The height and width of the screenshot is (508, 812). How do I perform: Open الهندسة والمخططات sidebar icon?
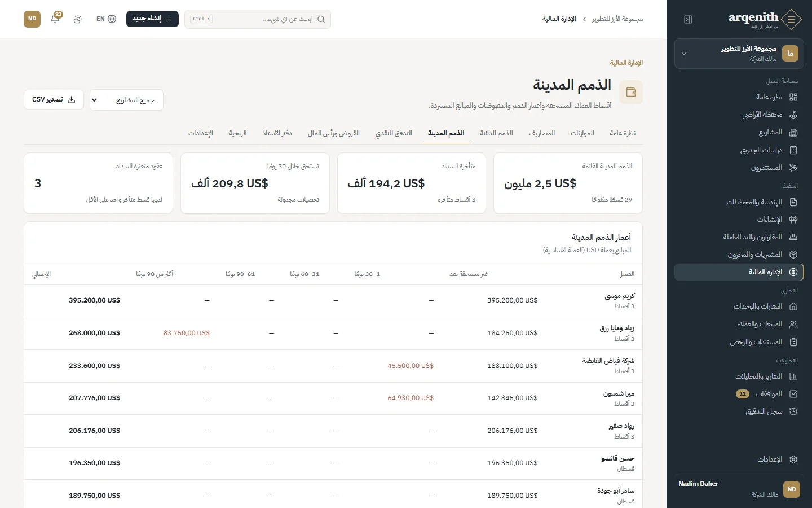[x=793, y=202]
